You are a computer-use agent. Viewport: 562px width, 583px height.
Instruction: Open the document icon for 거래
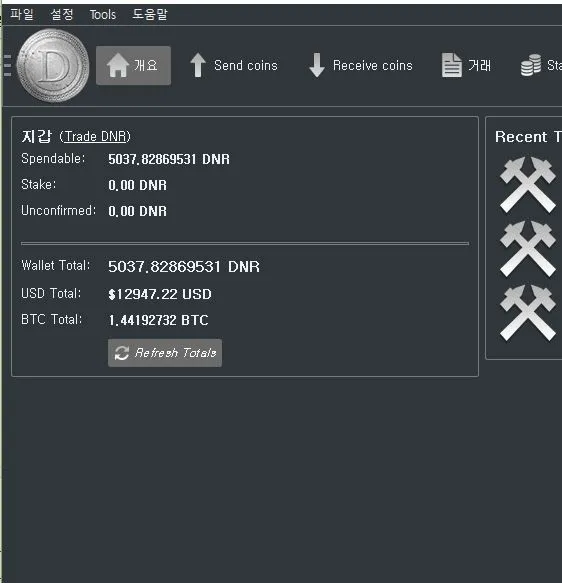click(x=452, y=65)
